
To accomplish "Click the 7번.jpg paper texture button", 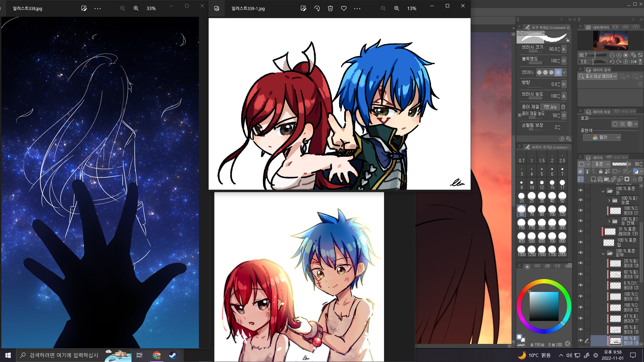I will click(550, 107).
